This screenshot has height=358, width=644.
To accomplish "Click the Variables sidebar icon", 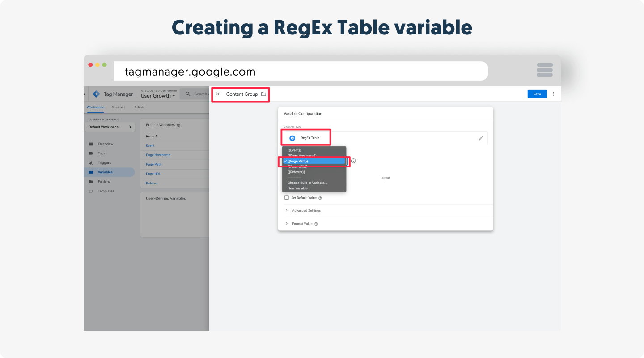I will point(91,172).
